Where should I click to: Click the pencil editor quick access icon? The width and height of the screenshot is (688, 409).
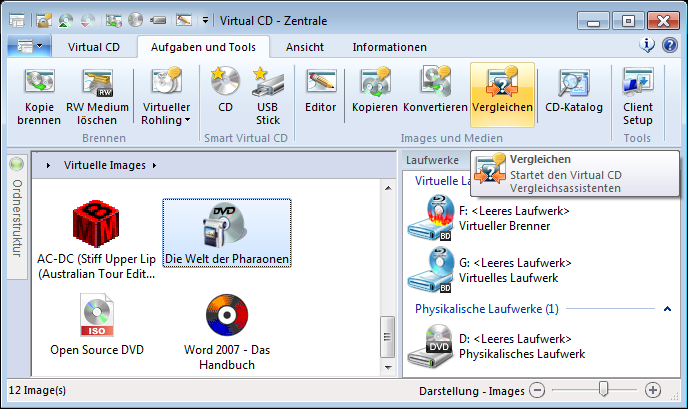[183, 20]
